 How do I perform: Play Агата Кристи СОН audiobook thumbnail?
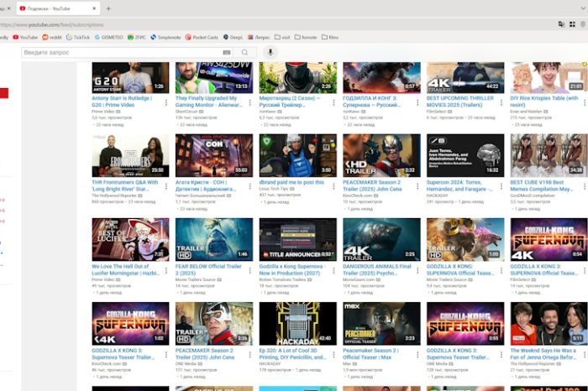point(213,155)
